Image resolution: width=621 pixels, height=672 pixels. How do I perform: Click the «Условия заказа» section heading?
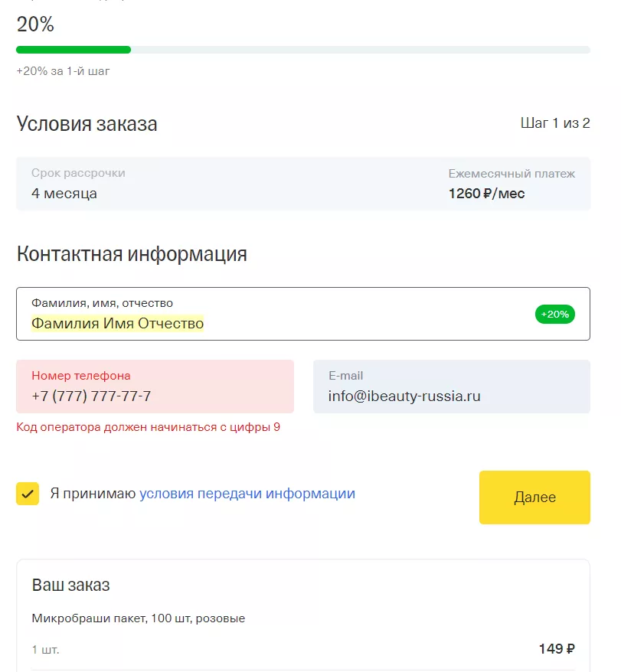coord(87,124)
